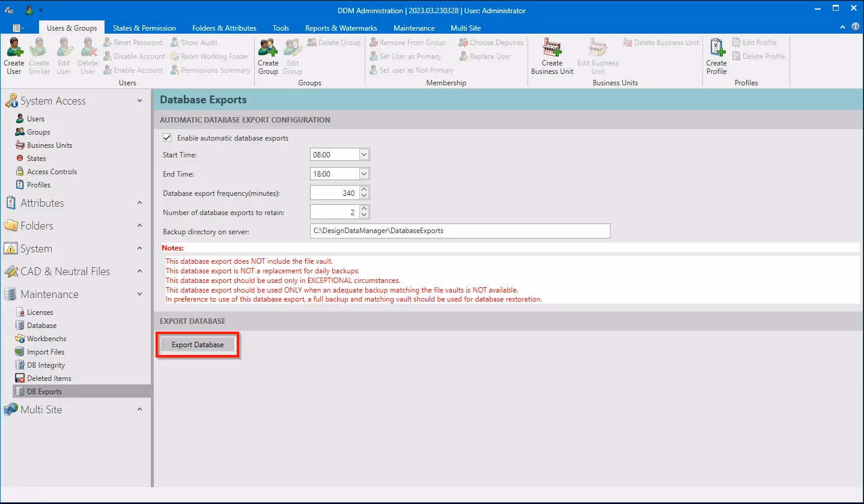Select the Create User icon
This screenshot has width=864, height=504.
click(13, 56)
